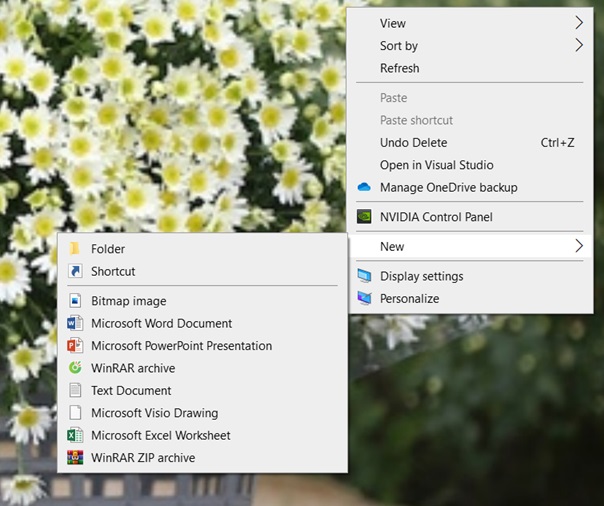Open Display settings
Viewport: 604px width, 506px height.
(x=421, y=276)
